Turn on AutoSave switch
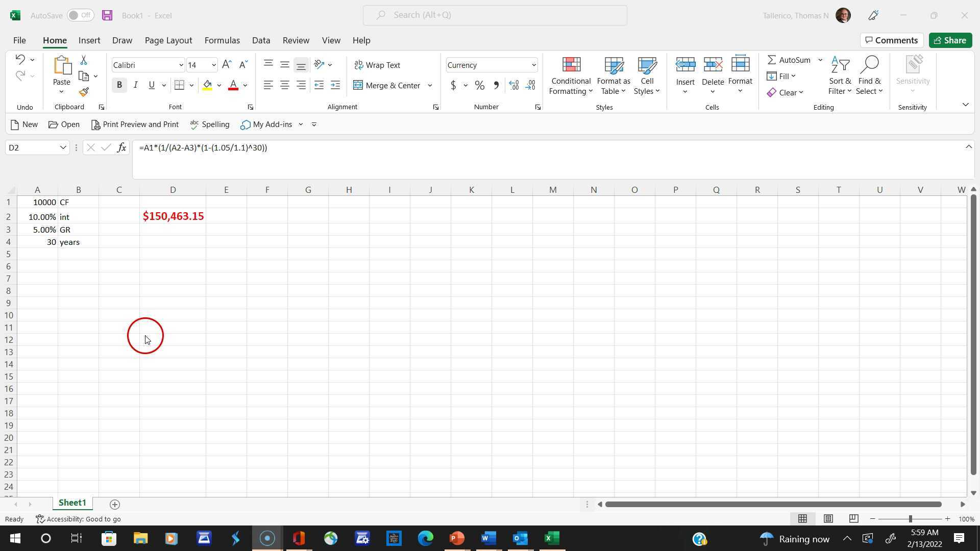The image size is (980, 551). coord(79,15)
